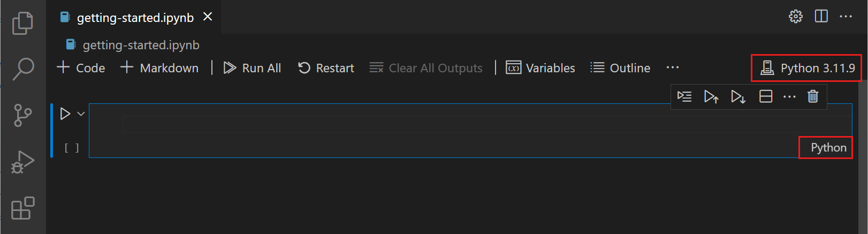Open notebook settings gear icon
This screenshot has height=234, width=868.
click(x=796, y=17)
